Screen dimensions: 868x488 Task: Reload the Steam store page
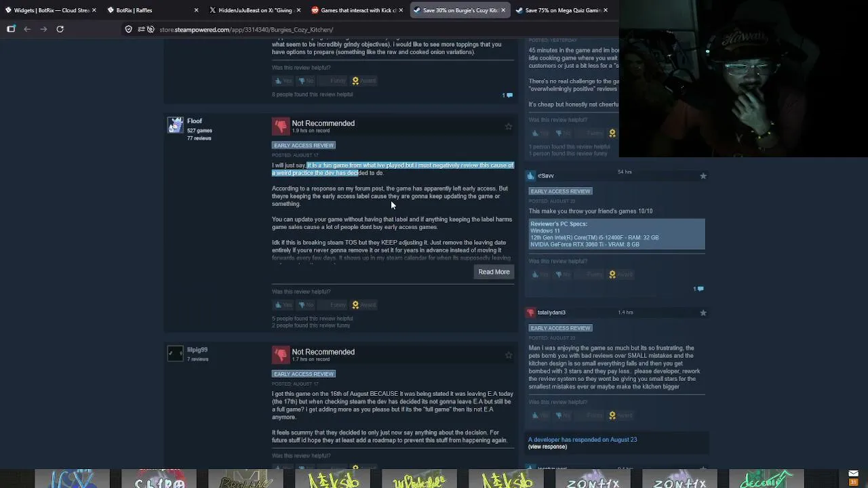pyautogui.click(x=60, y=29)
